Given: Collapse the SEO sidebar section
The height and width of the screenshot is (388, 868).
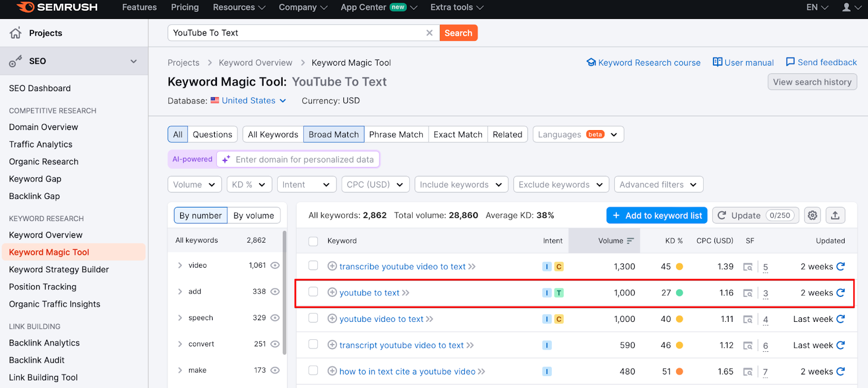Looking at the screenshot, I should 133,61.
